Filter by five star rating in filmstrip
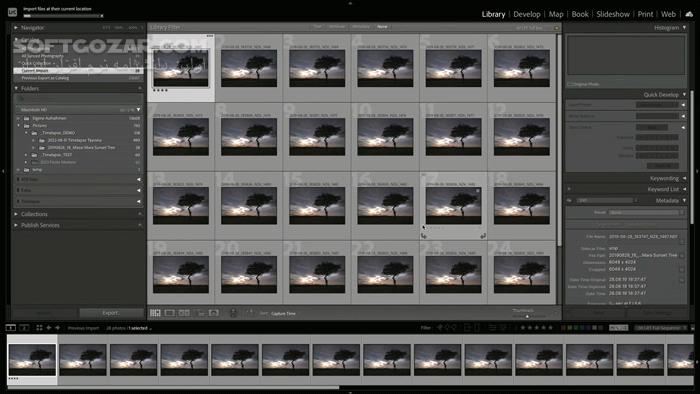The width and height of the screenshot is (700, 394). (x=550, y=328)
